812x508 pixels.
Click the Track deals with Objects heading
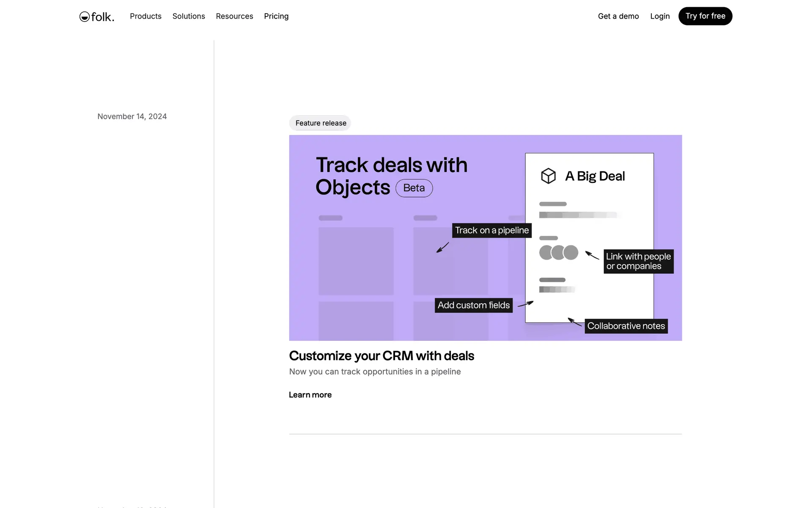point(391,165)
